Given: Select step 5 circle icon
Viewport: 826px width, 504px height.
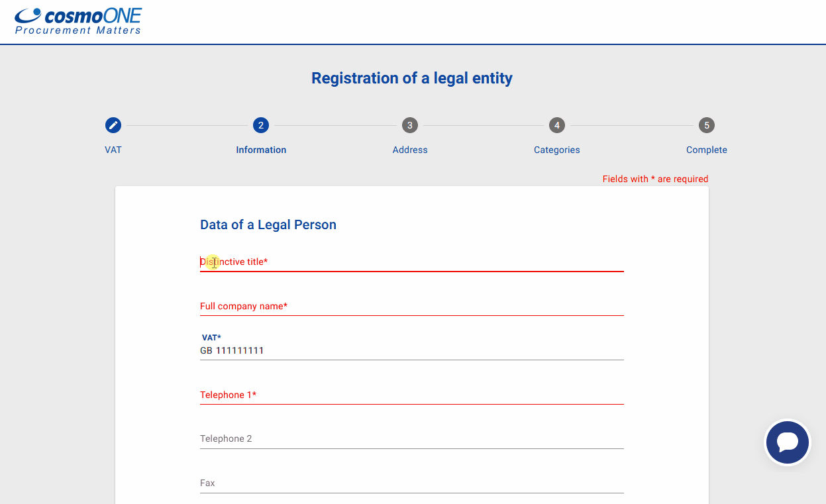Looking at the screenshot, I should (x=707, y=125).
